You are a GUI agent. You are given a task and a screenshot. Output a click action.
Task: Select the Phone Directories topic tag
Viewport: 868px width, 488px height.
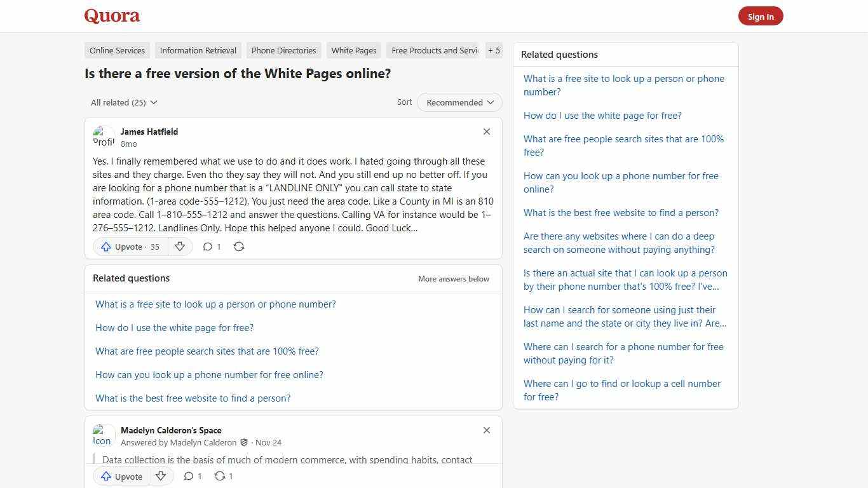pyautogui.click(x=283, y=50)
